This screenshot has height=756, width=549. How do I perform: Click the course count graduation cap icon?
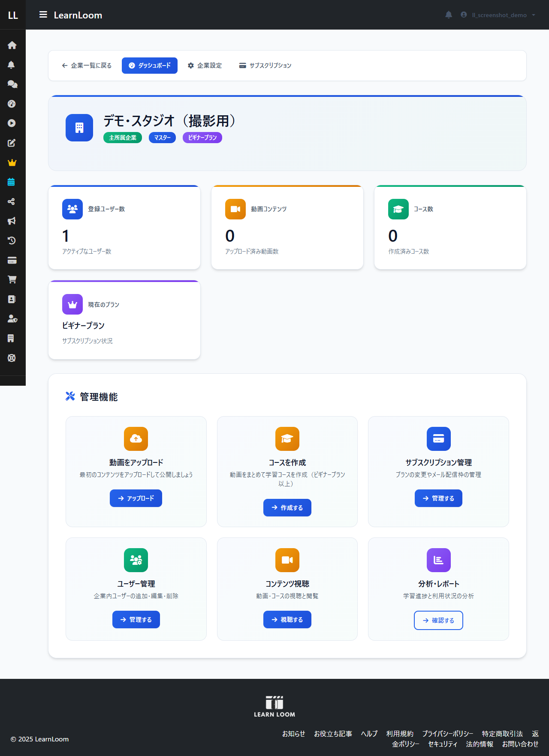coord(398,209)
